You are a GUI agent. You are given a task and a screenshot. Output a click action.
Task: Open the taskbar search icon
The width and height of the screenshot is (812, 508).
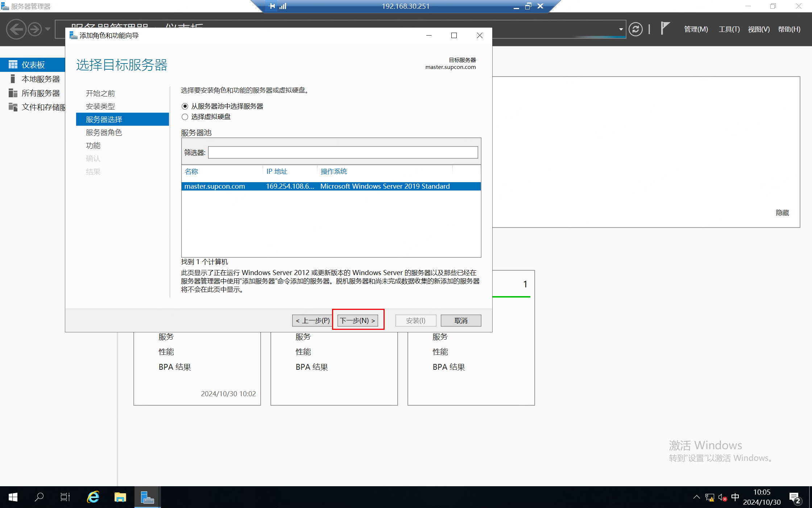coord(39,497)
